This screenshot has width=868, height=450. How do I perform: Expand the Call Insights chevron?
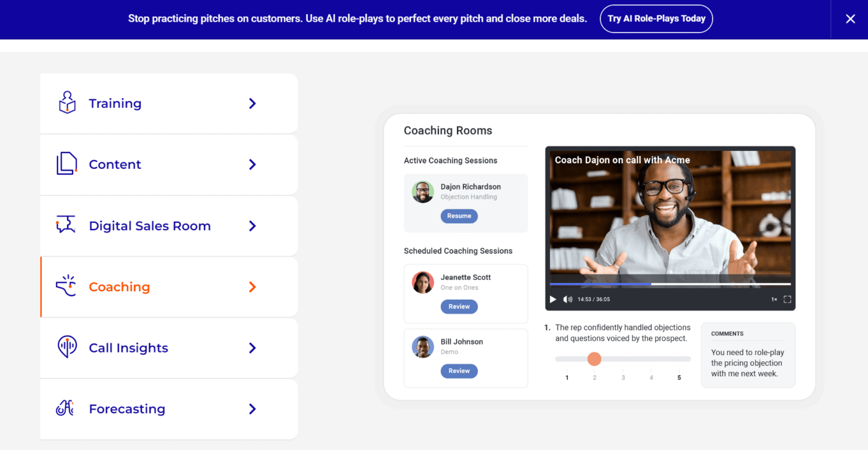[252, 348]
